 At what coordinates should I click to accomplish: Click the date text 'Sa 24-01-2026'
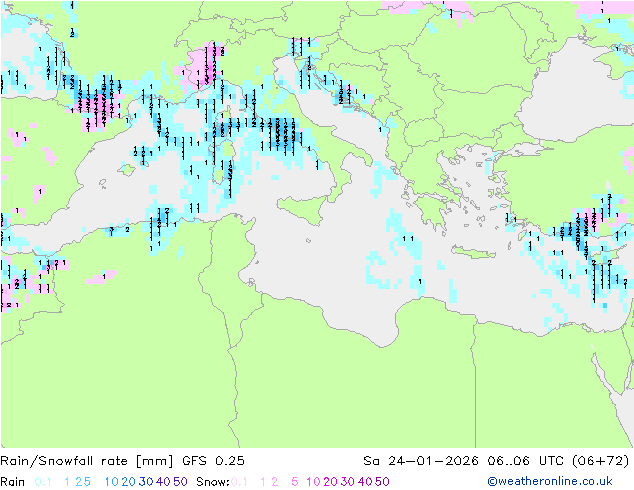(x=421, y=461)
